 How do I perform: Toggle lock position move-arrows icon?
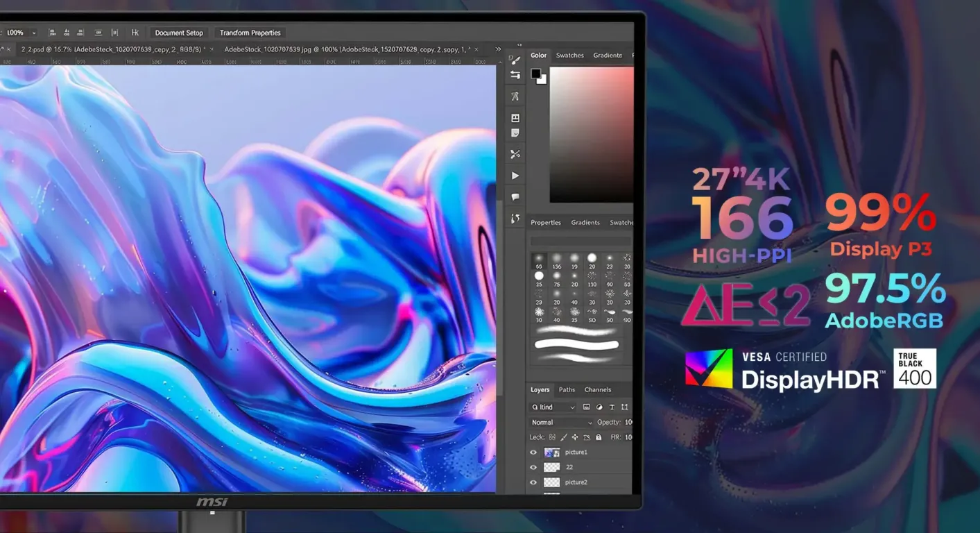575,437
